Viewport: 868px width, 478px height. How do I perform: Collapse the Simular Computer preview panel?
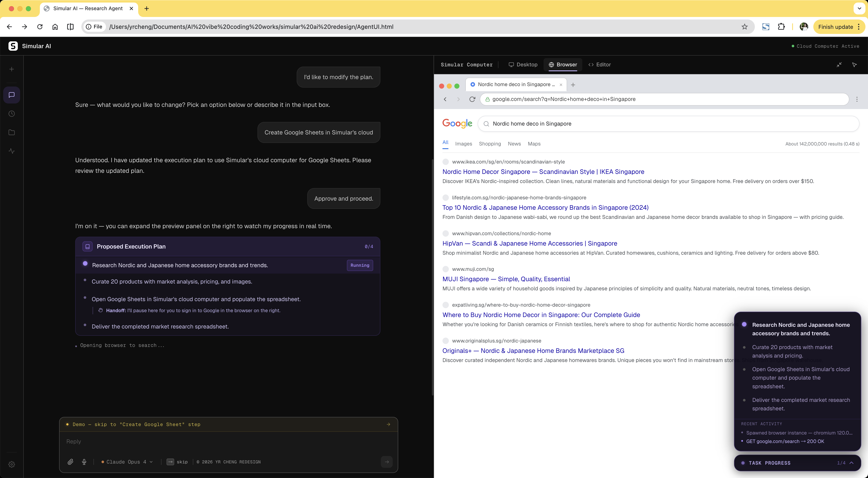click(x=839, y=65)
